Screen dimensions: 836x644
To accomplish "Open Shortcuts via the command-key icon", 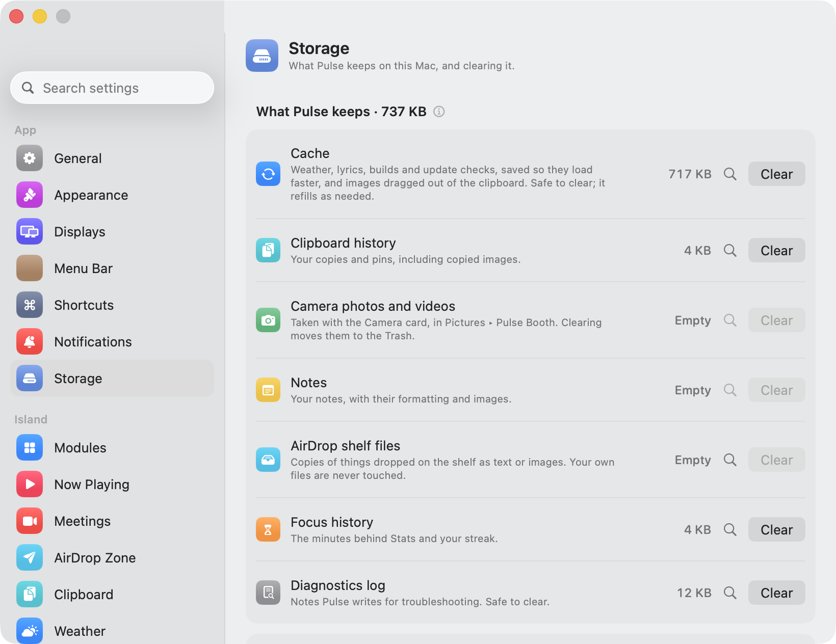I will point(30,305).
